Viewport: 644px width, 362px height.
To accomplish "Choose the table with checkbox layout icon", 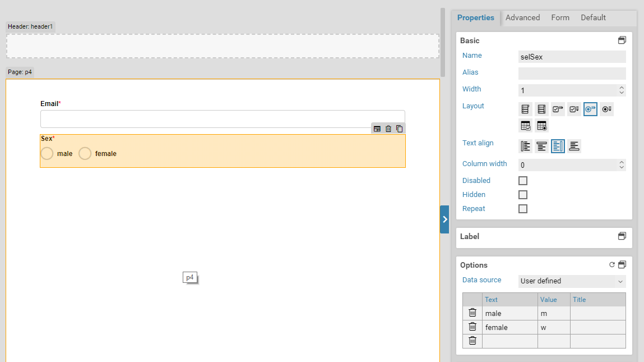I will point(526,126).
